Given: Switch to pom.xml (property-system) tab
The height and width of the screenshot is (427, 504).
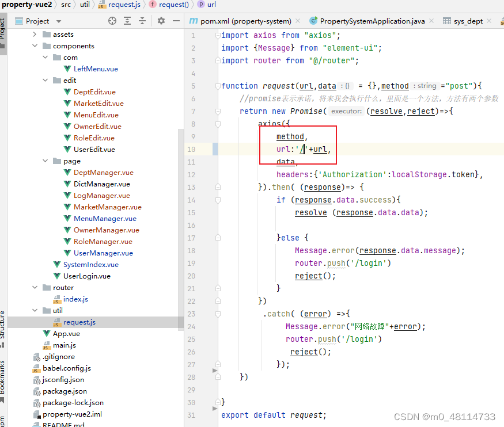Looking at the screenshot, I should 245,21.
